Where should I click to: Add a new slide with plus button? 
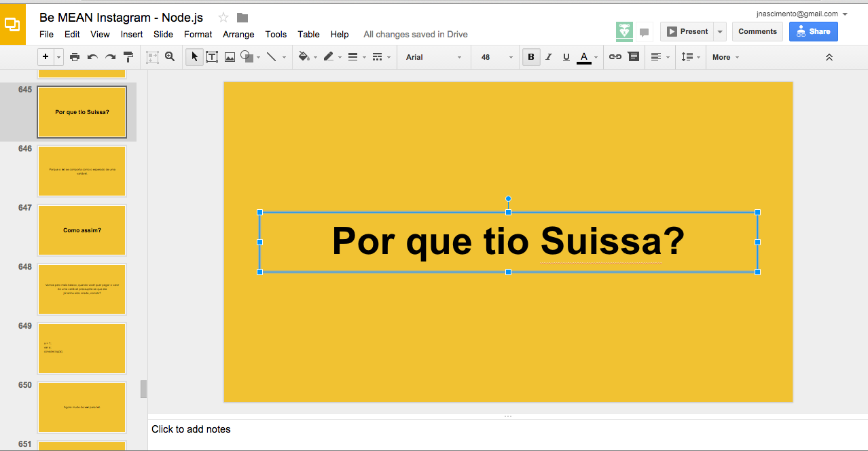[46, 57]
